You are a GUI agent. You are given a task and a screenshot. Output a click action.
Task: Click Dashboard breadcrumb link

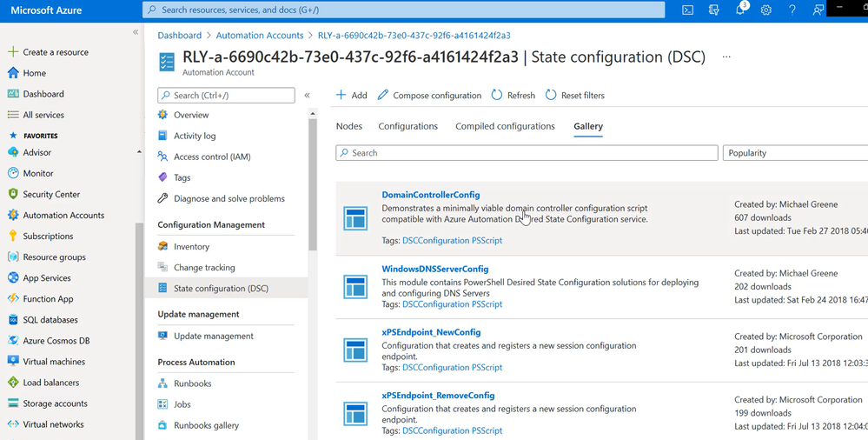click(x=179, y=36)
